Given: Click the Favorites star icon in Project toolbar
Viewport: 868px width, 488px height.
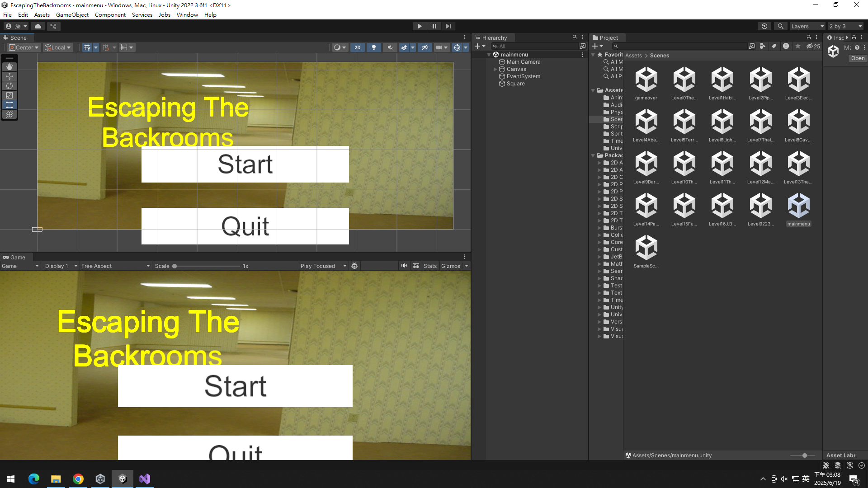Looking at the screenshot, I should [798, 46].
